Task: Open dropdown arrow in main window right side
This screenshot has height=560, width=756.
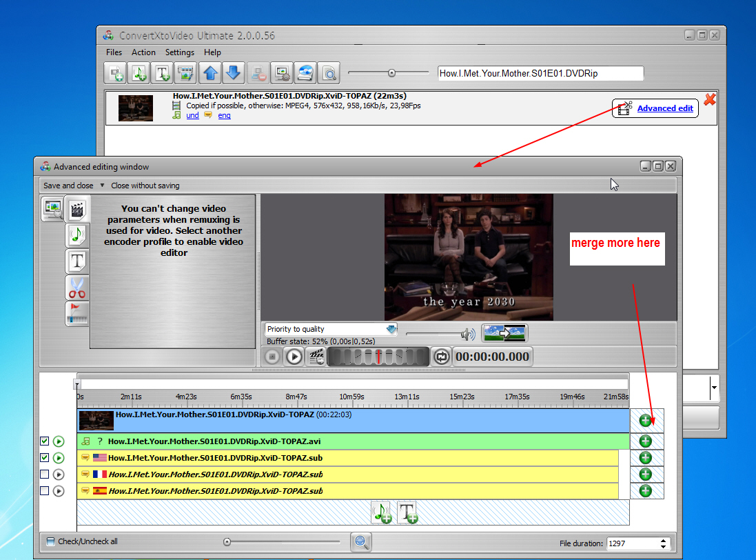Action: (713, 388)
